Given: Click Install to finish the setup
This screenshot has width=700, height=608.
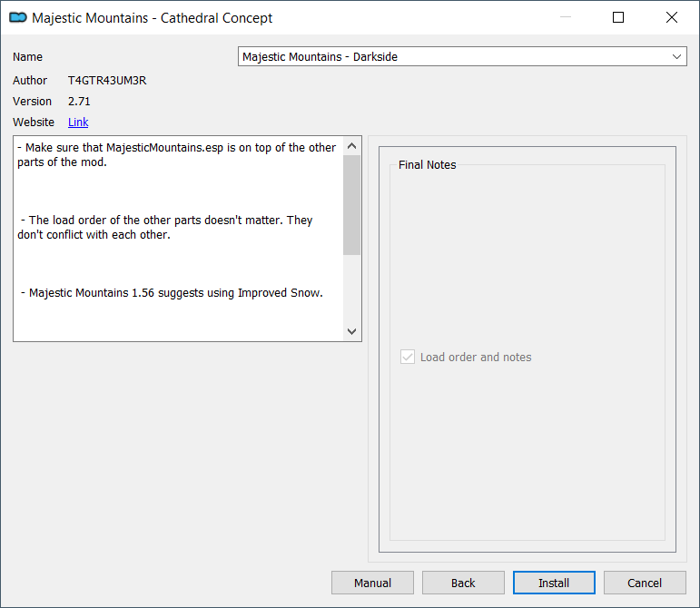Looking at the screenshot, I should [x=554, y=583].
